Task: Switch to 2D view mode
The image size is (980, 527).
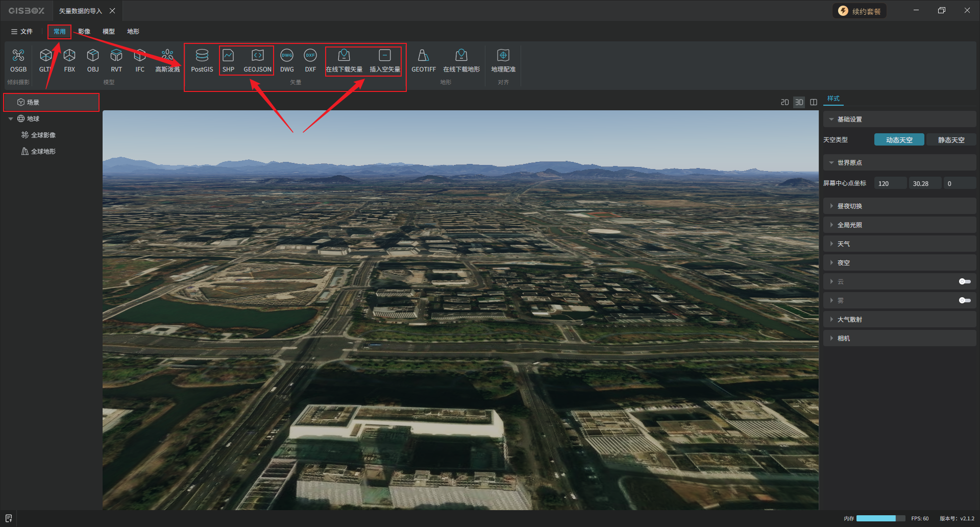Action: [x=785, y=102]
